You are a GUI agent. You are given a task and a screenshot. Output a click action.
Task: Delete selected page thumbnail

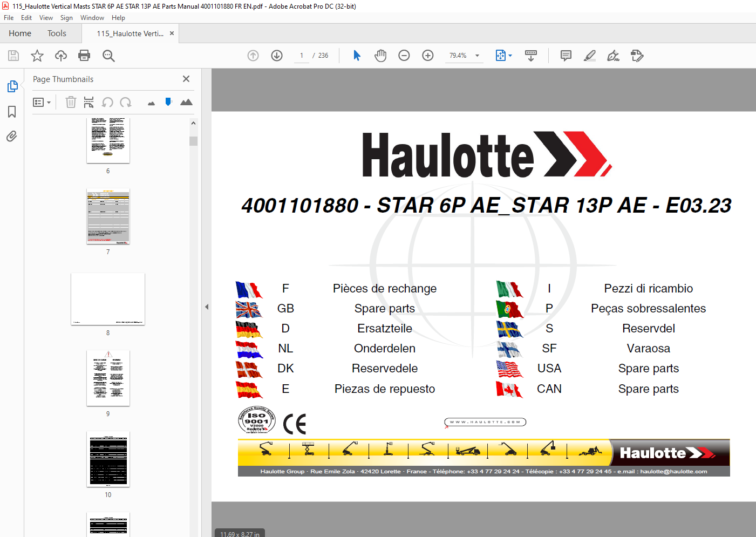[71, 102]
